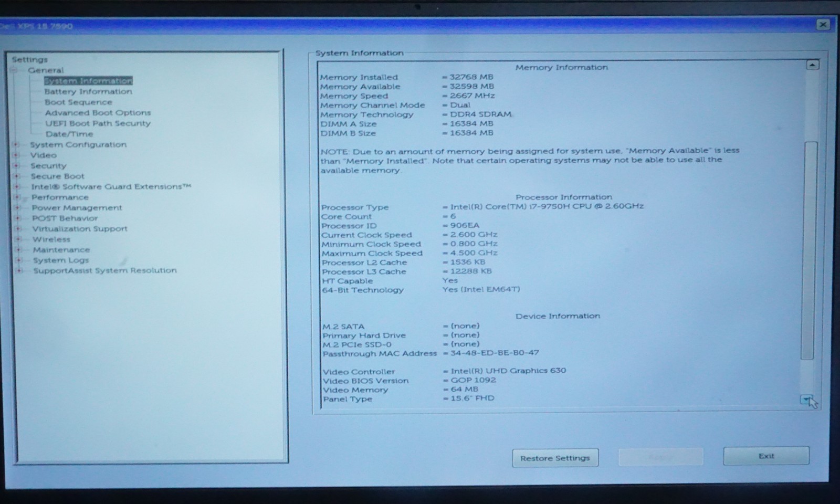Select the Secure Boot category
Image resolution: width=840 pixels, height=504 pixels.
[57, 176]
